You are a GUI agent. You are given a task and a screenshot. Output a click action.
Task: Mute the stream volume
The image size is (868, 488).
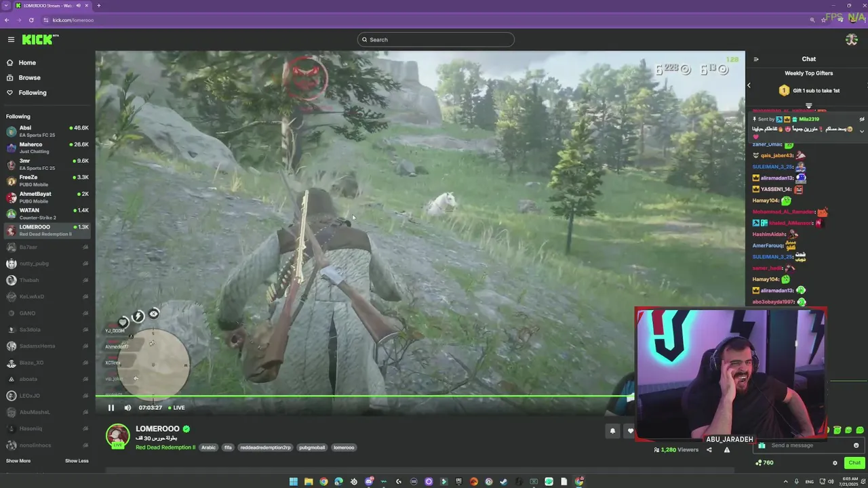(127, 407)
